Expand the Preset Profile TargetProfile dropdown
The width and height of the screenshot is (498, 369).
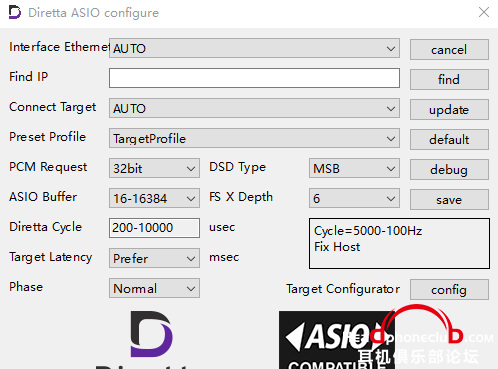(x=254, y=138)
